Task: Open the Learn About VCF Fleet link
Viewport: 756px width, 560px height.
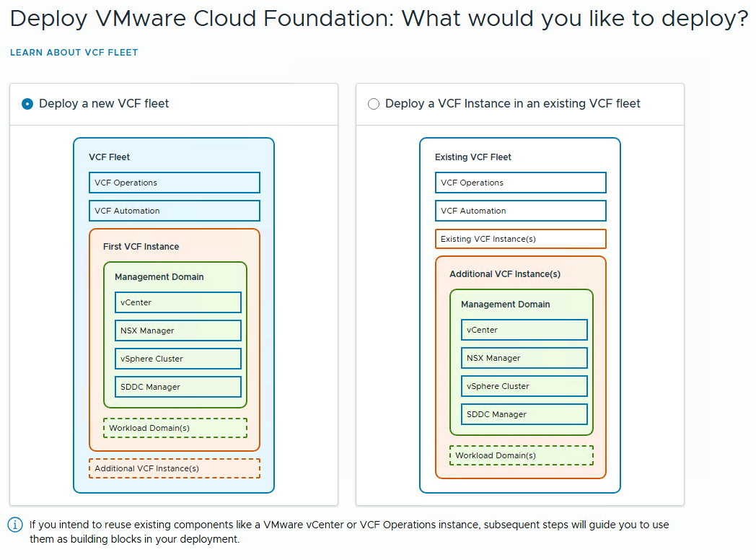Action: point(74,53)
